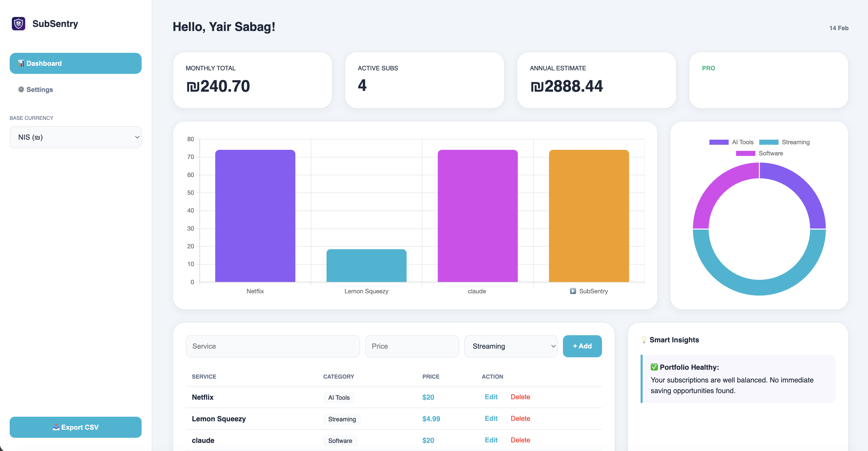868x451 pixels.
Task: Click the magenta Software legend swatch
Action: point(745,153)
